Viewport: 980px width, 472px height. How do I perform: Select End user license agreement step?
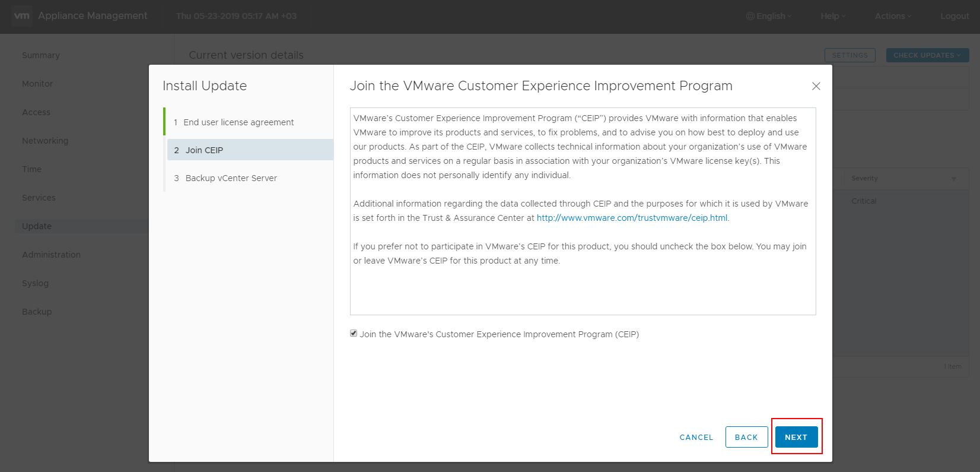point(238,122)
